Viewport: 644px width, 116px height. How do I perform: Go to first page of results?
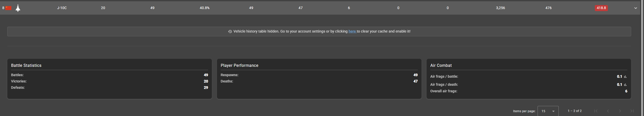pos(596,111)
